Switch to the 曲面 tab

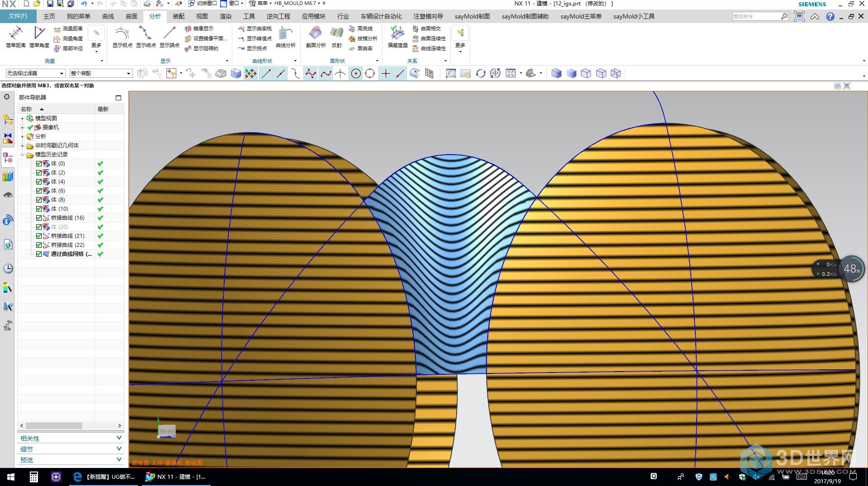(x=132, y=16)
